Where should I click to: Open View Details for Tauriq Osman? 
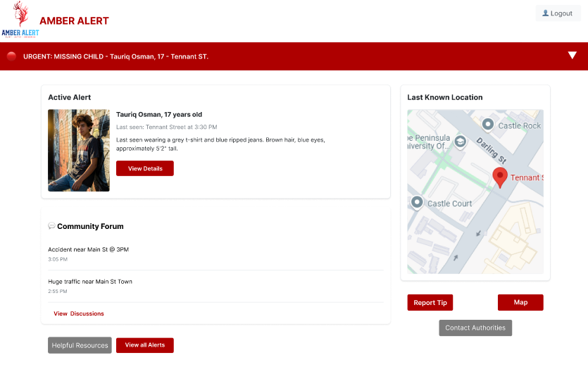tap(144, 168)
